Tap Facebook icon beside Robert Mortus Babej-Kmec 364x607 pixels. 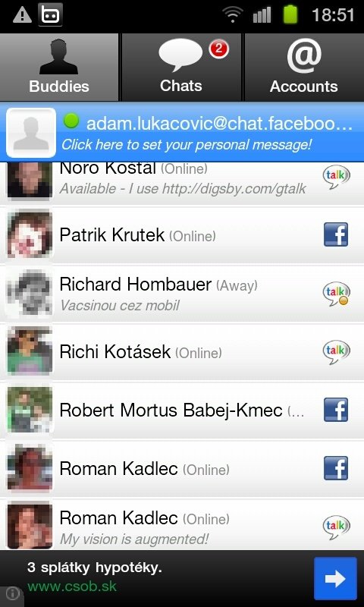(336, 410)
